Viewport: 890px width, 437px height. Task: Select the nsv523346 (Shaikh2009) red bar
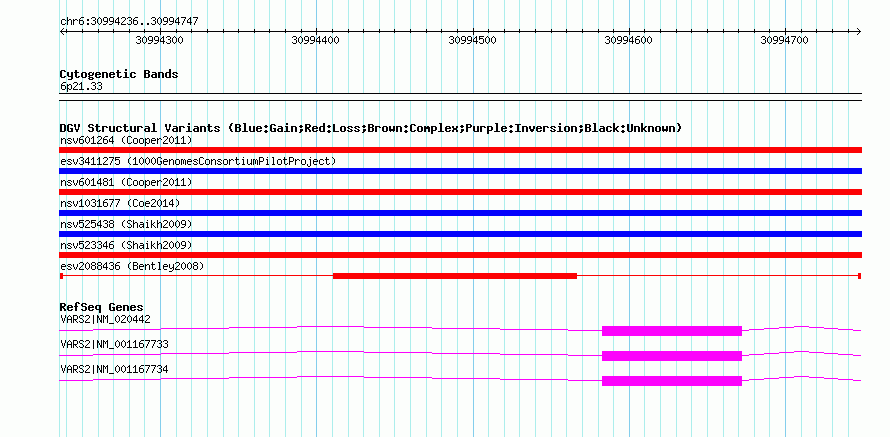click(x=460, y=255)
